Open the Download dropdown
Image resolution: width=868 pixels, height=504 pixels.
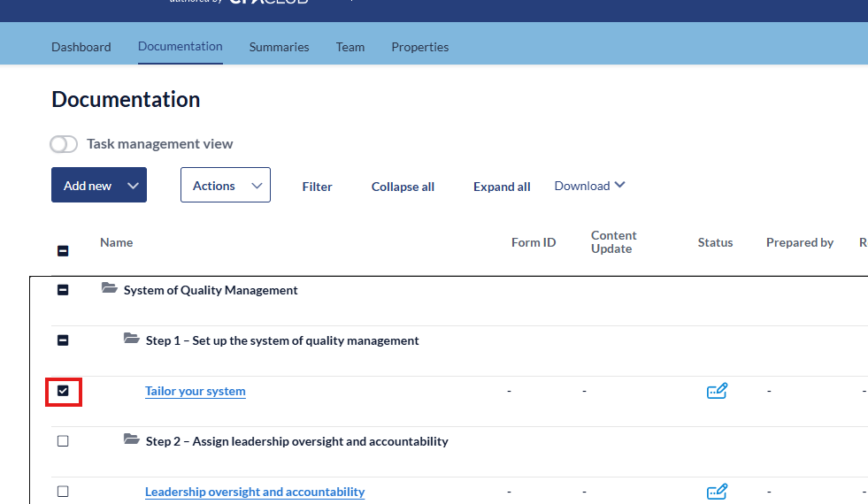tap(589, 186)
